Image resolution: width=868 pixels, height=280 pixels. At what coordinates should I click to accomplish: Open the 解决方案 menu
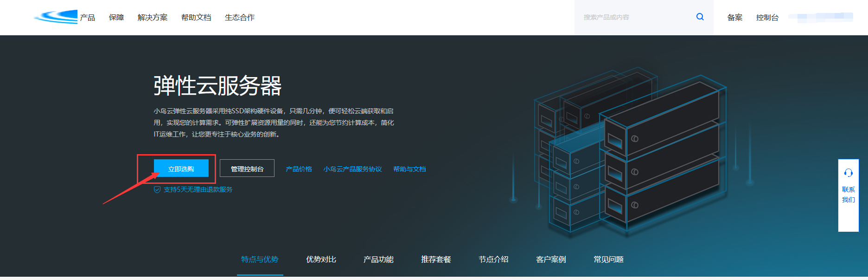click(x=153, y=17)
